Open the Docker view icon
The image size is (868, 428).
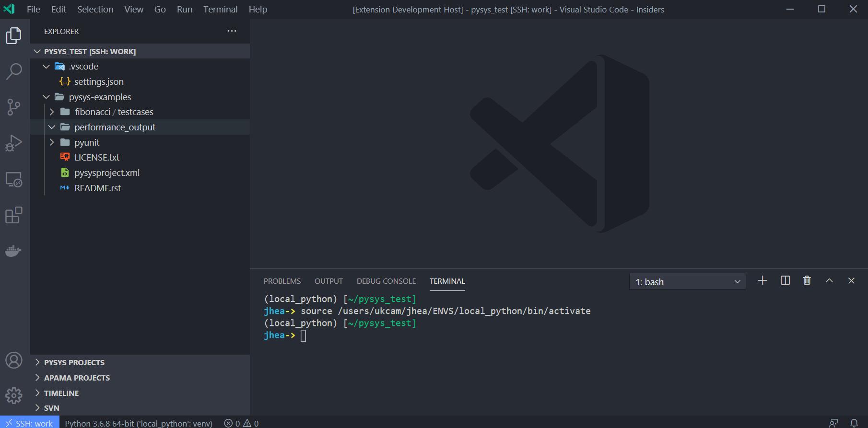coord(14,251)
